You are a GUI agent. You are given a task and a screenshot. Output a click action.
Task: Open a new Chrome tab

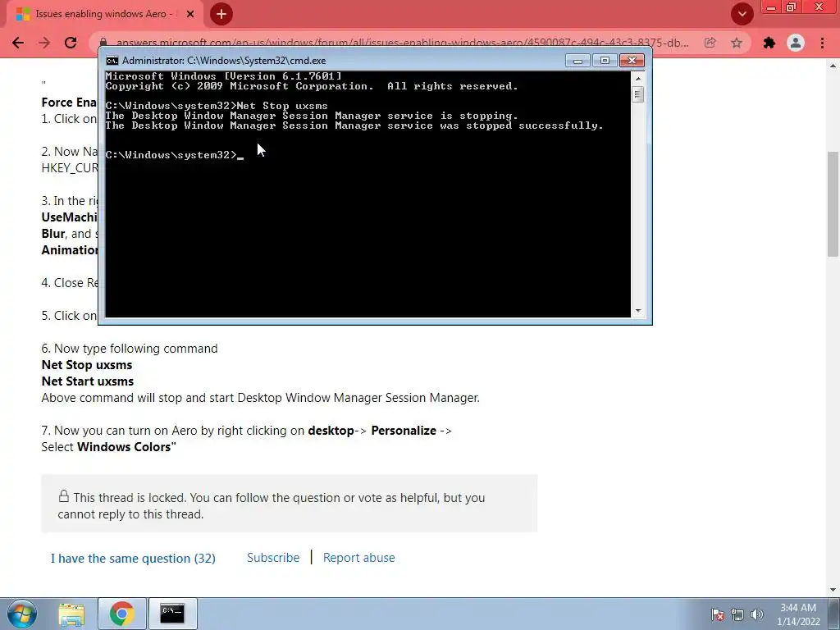(x=221, y=15)
